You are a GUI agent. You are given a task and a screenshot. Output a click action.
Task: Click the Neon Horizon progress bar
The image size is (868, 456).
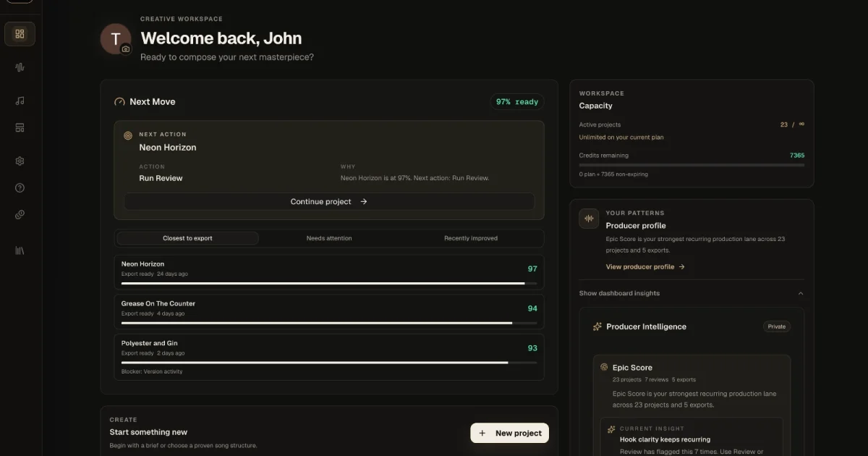coord(329,283)
